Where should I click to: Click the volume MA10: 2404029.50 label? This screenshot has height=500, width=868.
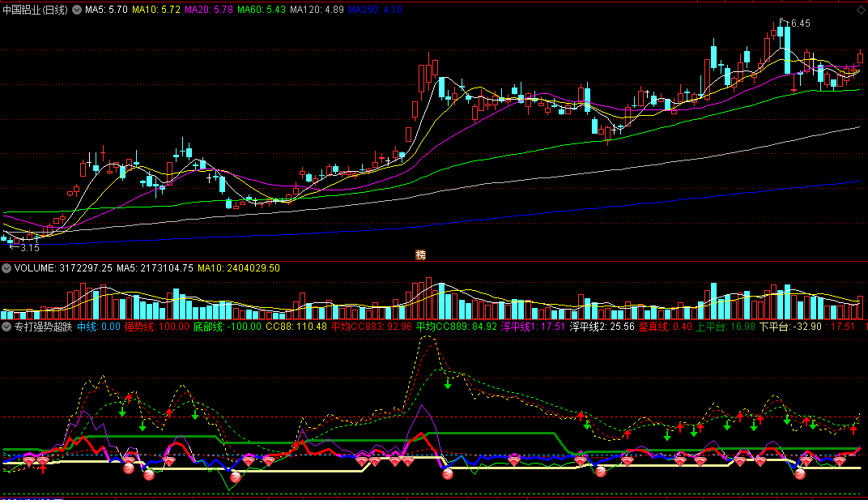point(239,268)
